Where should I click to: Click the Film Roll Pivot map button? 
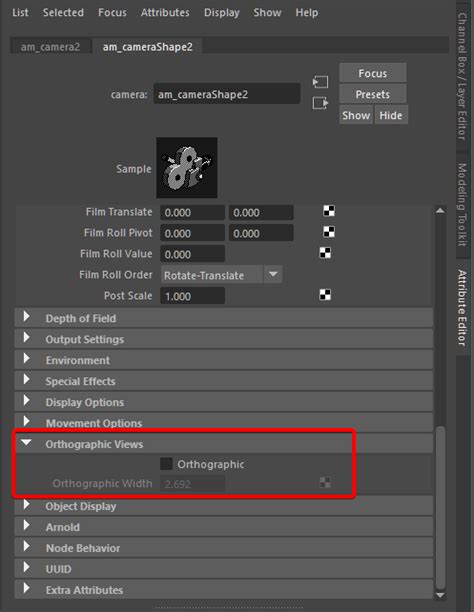tap(329, 232)
